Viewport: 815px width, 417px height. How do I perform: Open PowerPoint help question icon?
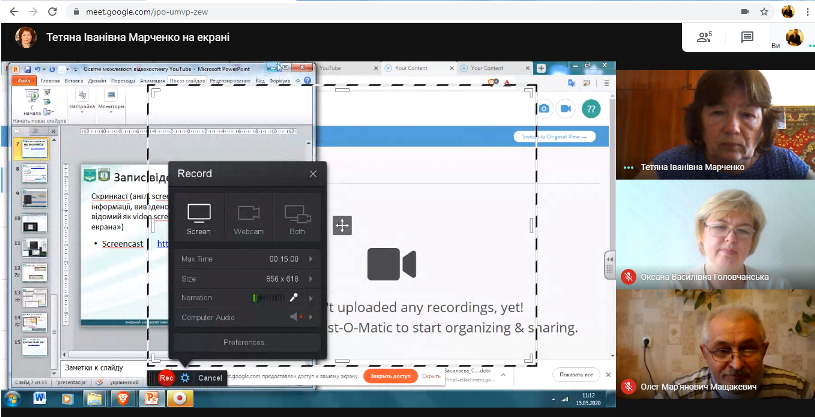coord(307,81)
